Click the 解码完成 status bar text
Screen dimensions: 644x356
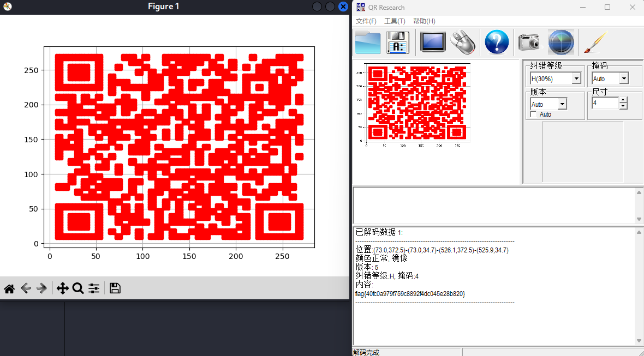coord(366,352)
